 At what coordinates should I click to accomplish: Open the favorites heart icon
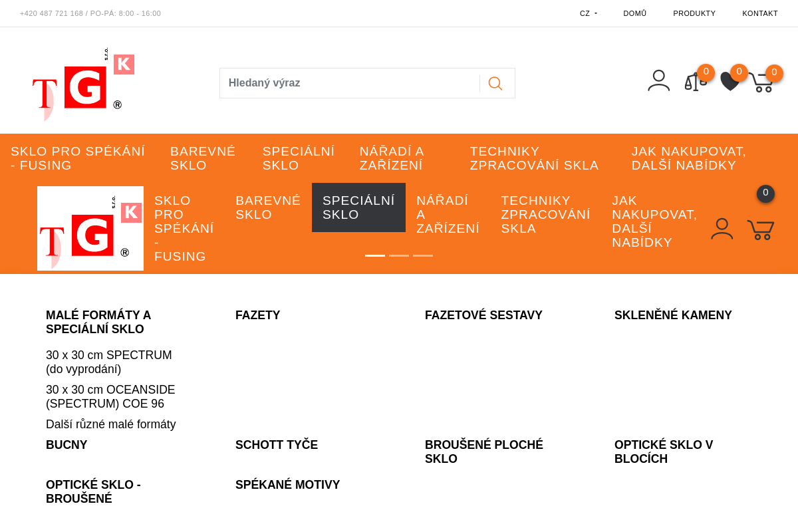click(730, 82)
